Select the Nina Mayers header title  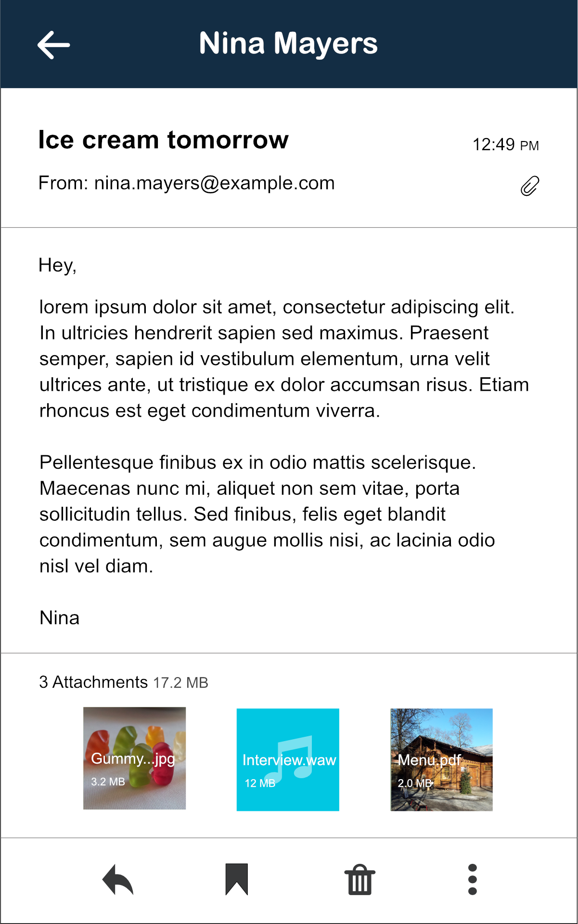click(288, 44)
